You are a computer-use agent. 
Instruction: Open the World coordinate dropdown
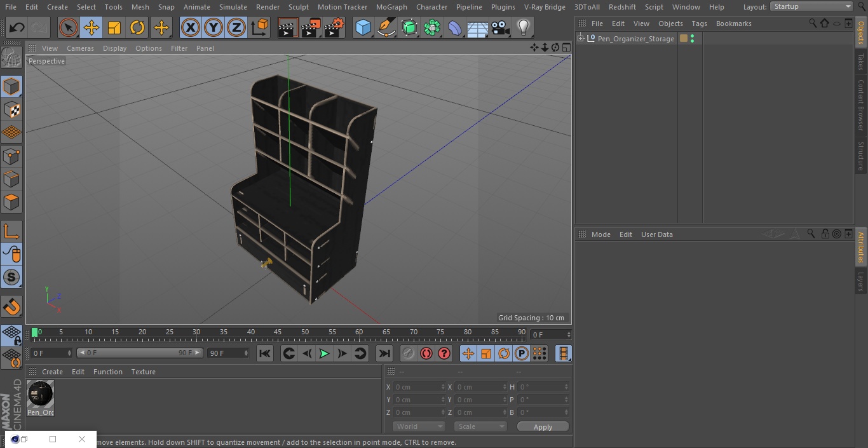(x=419, y=426)
